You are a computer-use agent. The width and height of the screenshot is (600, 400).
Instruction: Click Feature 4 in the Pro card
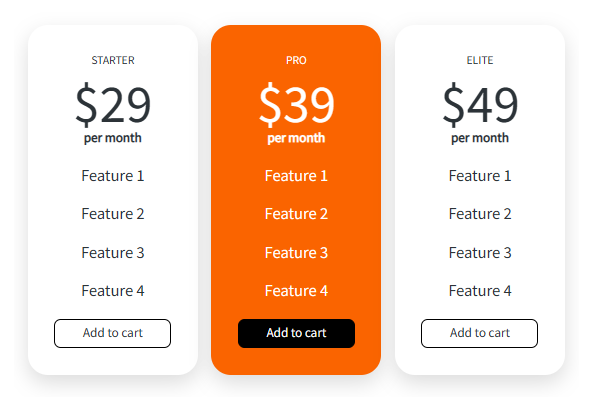296,291
